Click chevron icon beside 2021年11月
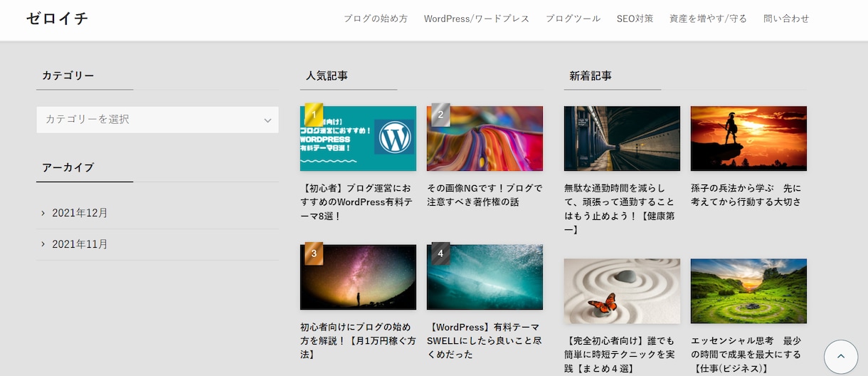 click(43, 244)
